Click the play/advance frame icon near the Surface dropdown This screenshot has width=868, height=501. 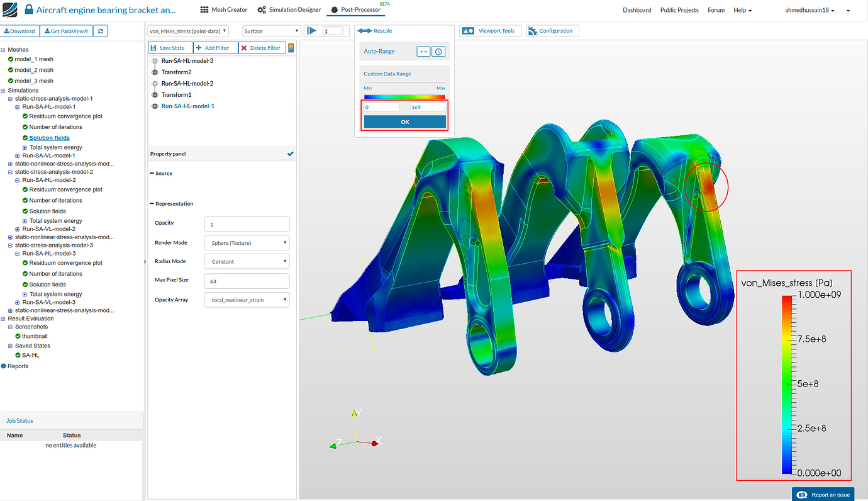[x=311, y=30]
